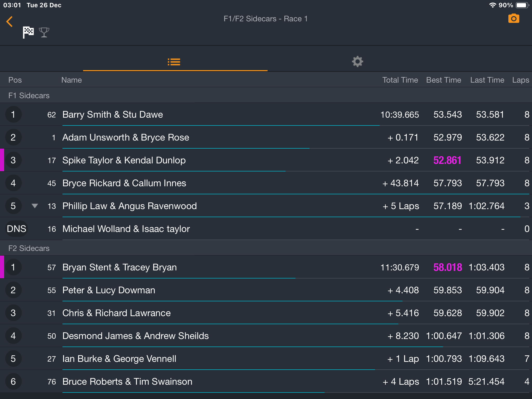
Task: Expand the arrow beside Phillip Law row
Action: click(x=35, y=206)
